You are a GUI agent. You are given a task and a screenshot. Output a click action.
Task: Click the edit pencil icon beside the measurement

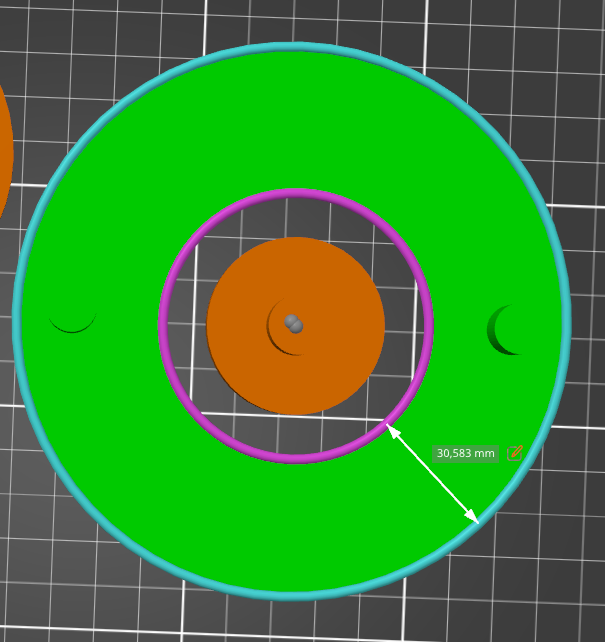point(516,453)
